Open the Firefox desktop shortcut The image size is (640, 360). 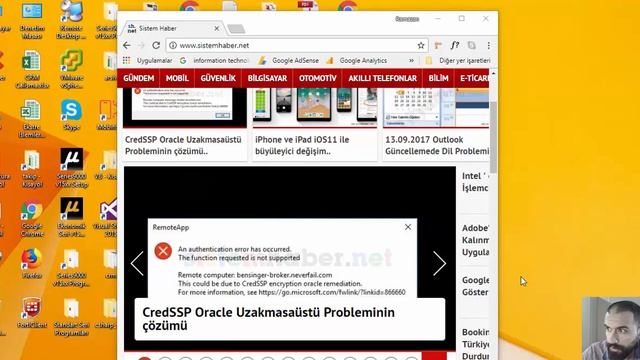click(32, 263)
